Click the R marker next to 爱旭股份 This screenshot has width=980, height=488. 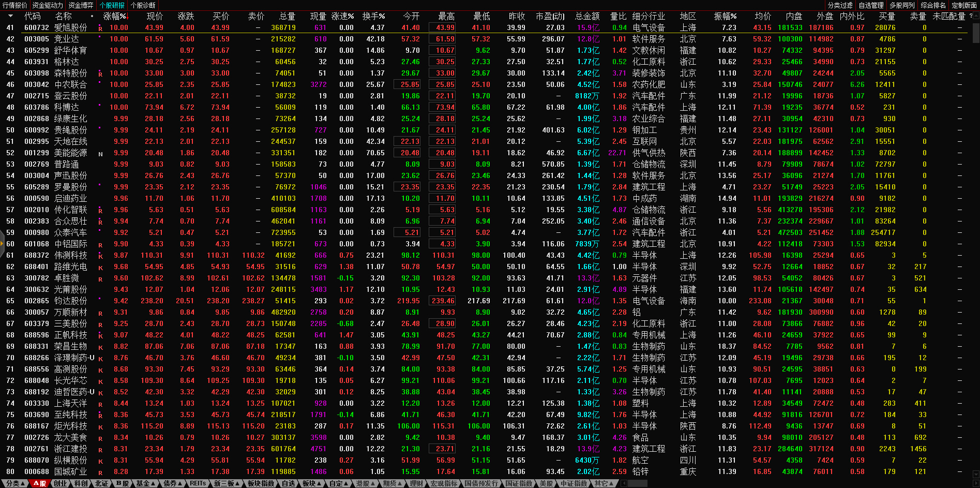point(100,28)
